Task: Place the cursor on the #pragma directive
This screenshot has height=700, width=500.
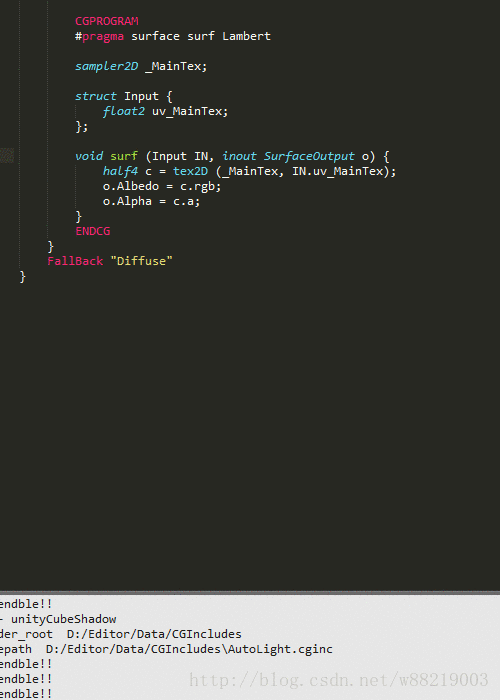Action: tap(99, 36)
